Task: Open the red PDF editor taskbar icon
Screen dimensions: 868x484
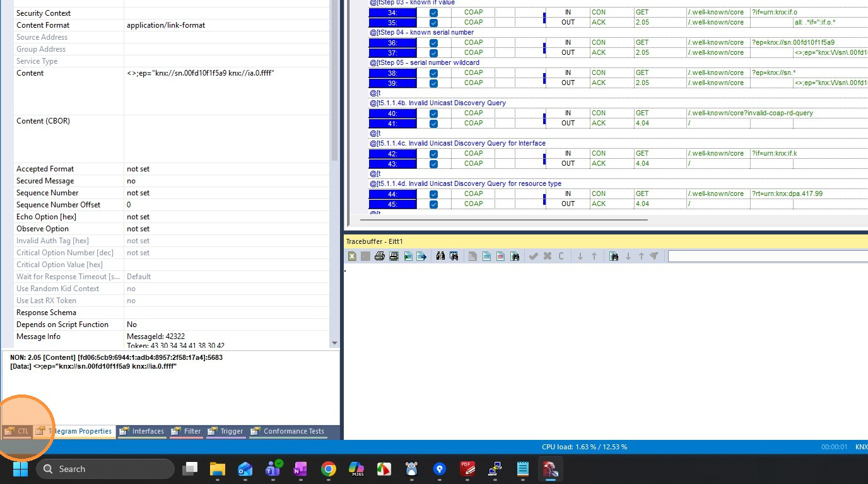Action: pos(467,469)
